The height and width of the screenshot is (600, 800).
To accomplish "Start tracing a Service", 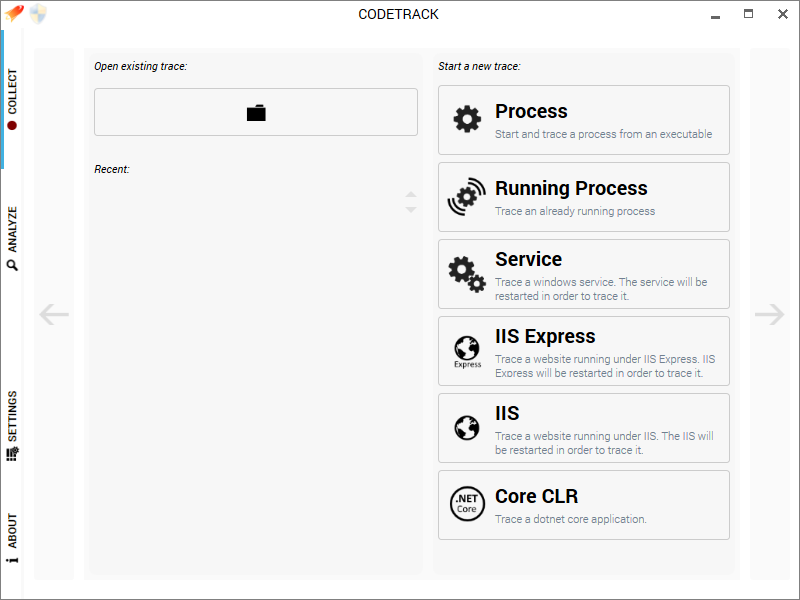I will coord(584,274).
